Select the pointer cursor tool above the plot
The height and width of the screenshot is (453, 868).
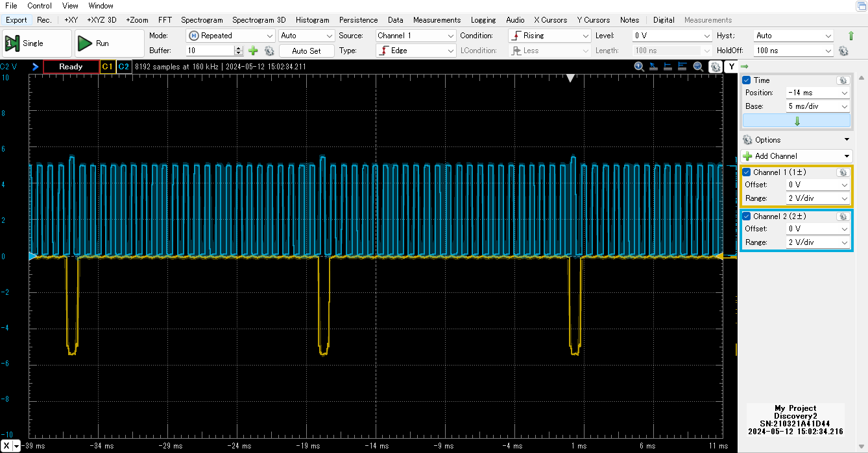pyautogui.click(x=653, y=67)
